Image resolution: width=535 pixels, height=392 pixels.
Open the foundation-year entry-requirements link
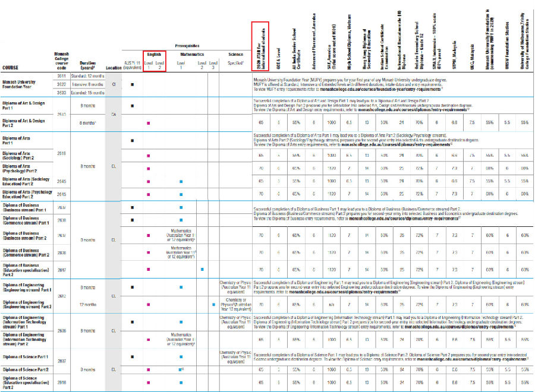pyautogui.click(x=380, y=89)
